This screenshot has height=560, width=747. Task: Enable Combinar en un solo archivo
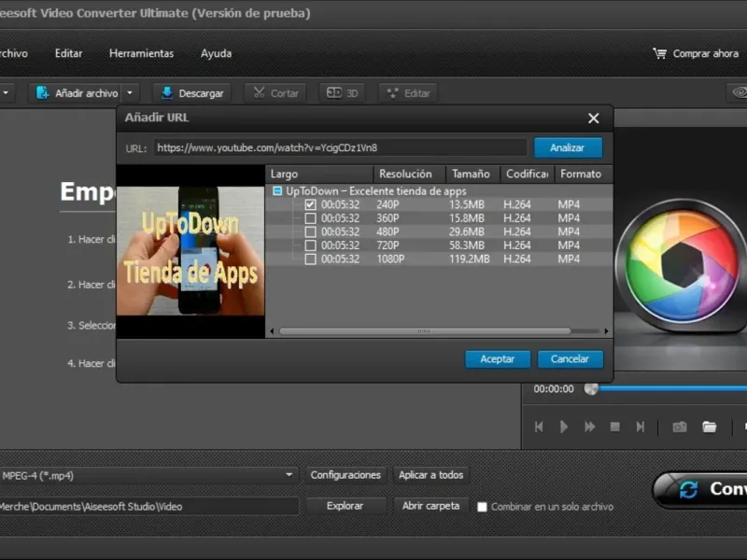483,507
